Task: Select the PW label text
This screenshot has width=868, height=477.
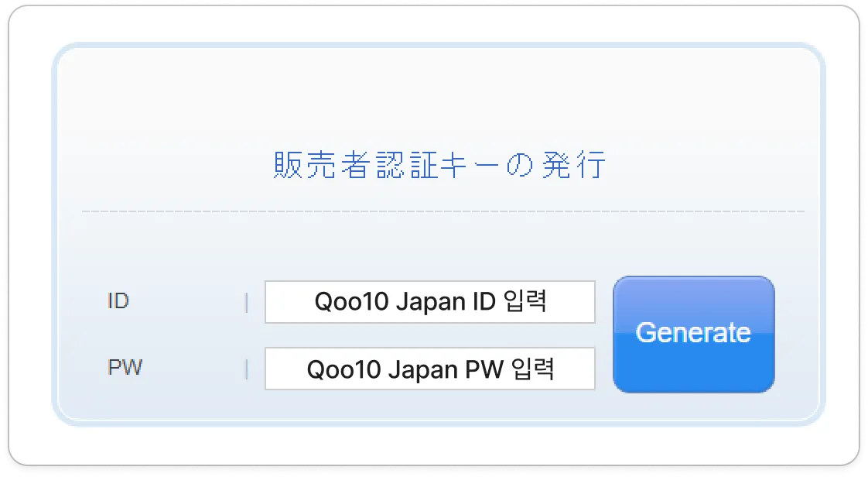Action: tap(125, 367)
